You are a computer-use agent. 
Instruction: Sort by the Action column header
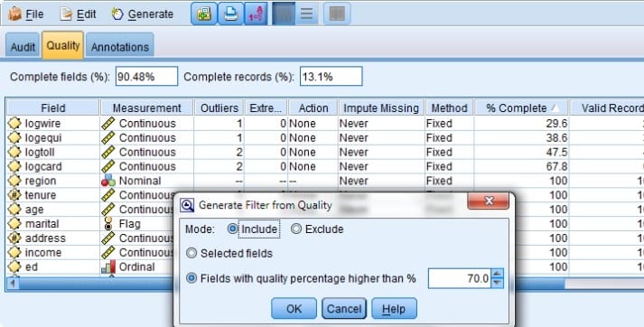coord(313,108)
